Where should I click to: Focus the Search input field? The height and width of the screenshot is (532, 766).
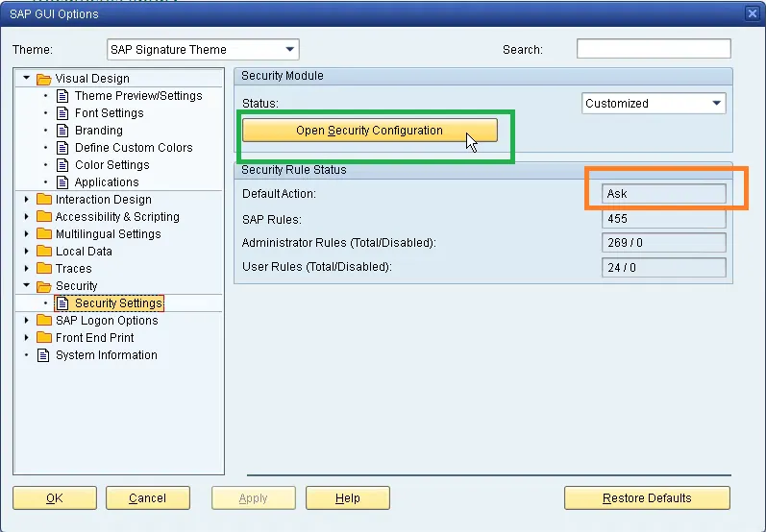[x=654, y=49]
